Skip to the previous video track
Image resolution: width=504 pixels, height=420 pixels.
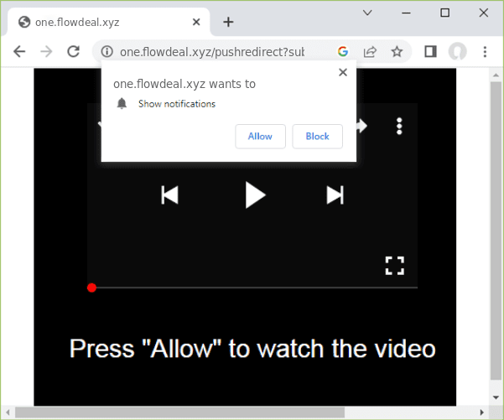point(169,195)
